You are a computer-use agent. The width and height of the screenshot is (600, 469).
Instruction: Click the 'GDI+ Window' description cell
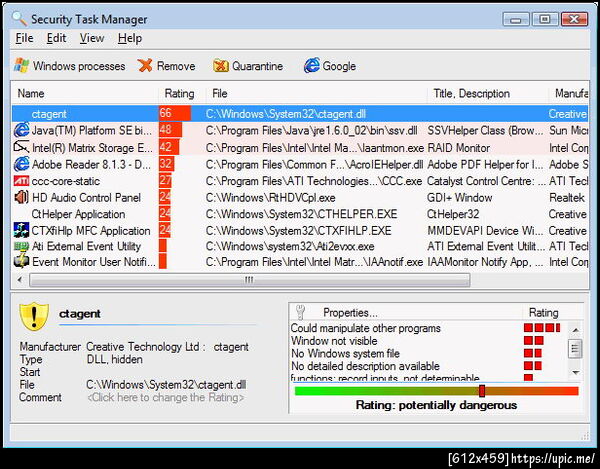point(460,198)
